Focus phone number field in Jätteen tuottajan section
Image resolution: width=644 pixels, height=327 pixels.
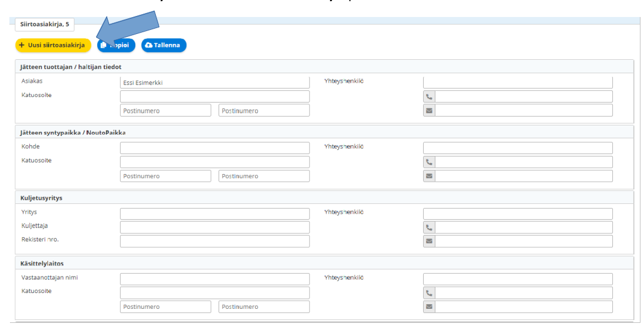[524, 97]
